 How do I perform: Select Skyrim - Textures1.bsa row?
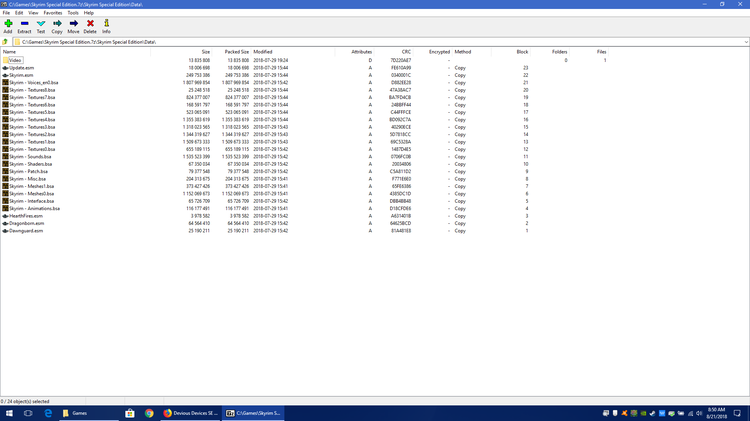tap(32, 142)
